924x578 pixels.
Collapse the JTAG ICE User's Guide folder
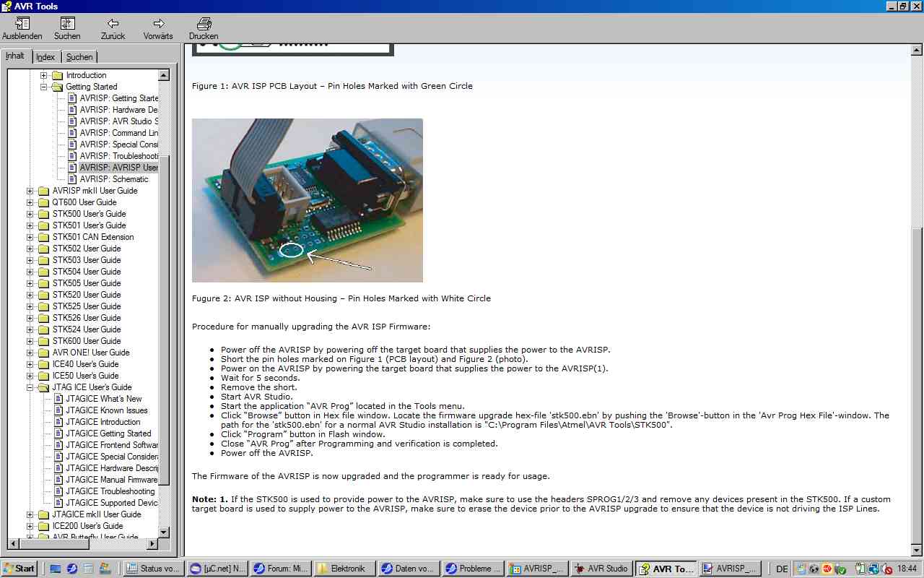[28, 387]
